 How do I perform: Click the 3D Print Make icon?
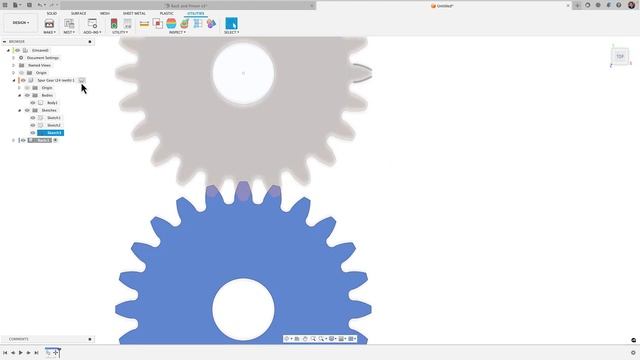coord(49,23)
